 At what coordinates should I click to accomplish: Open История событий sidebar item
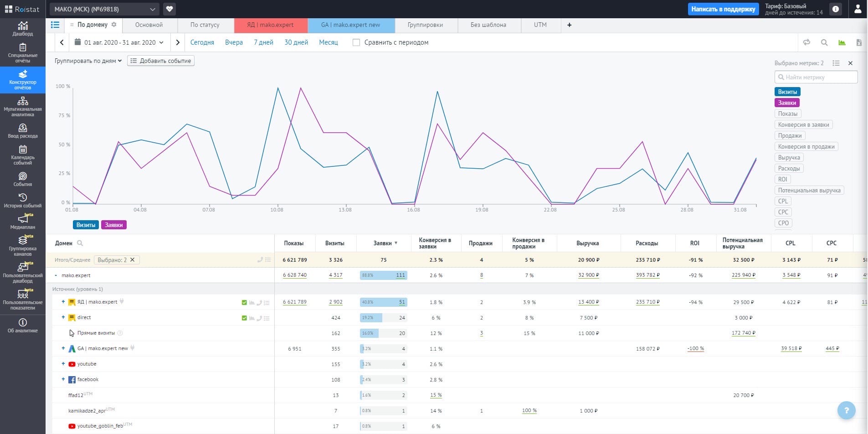[x=23, y=200]
